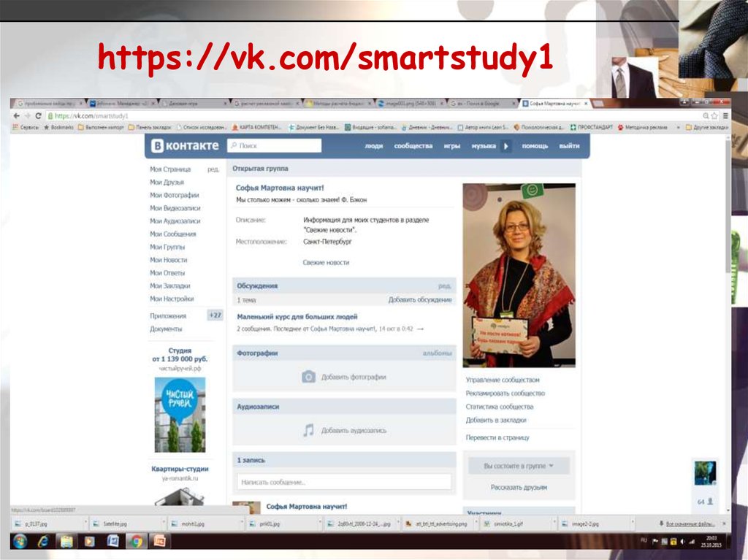Image resolution: width=748 pixels, height=560 pixels.
Task: Click the VKontakte logo in the header
Action: click(x=185, y=145)
